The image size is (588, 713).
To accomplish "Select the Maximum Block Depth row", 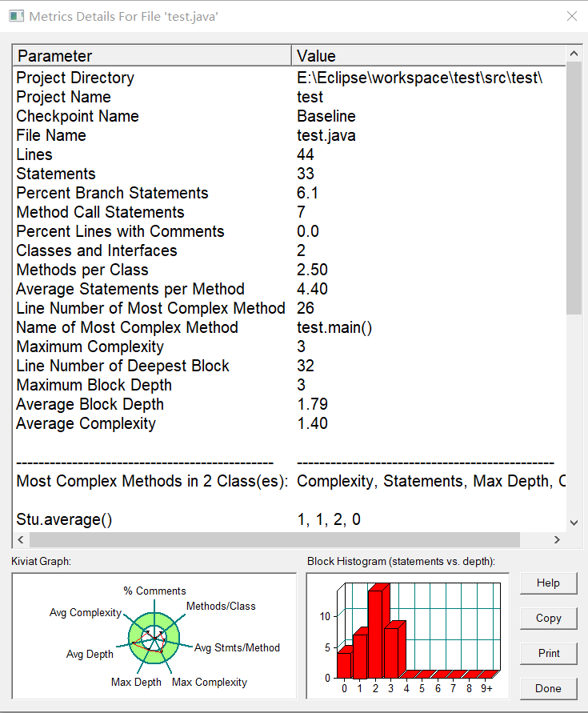I will tap(290, 385).
